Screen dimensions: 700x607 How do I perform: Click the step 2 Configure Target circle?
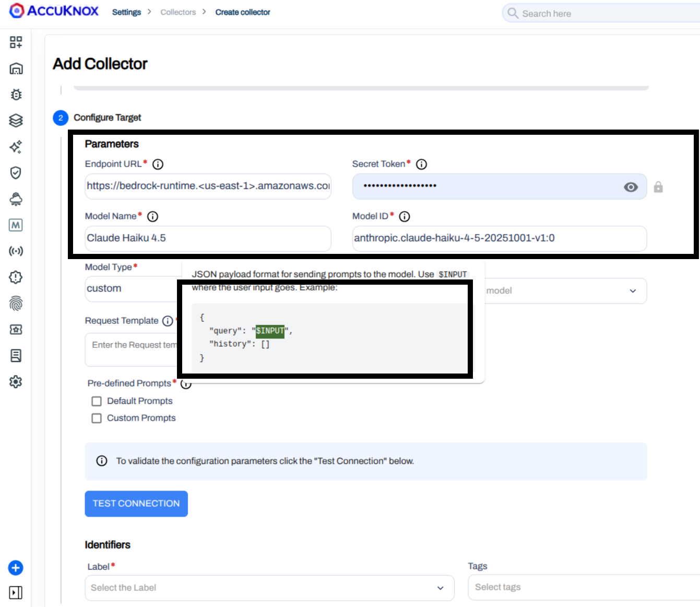click(61, 118)
